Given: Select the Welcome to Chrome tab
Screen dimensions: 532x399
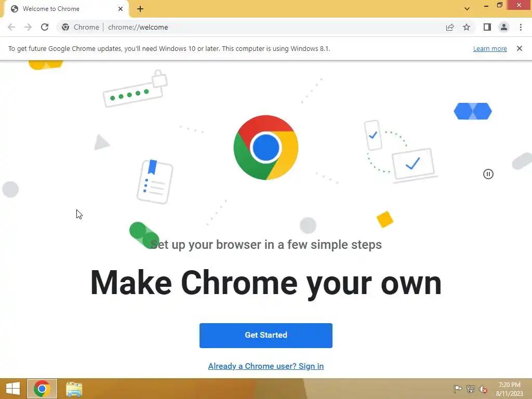Looking at the screenshot, I should (x=66, y=9).
